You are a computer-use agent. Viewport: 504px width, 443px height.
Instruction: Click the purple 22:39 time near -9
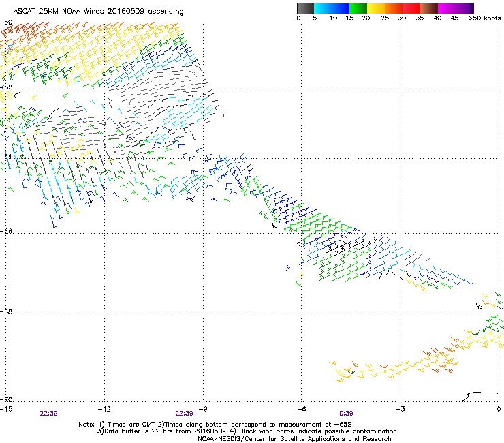[x=184, y=414]
